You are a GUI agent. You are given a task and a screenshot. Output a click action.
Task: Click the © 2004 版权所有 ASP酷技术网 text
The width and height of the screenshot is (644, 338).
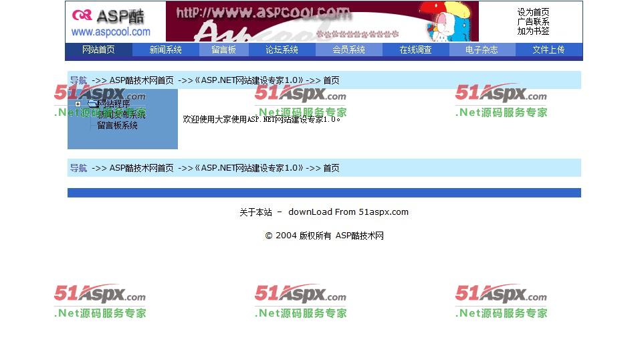[324, 236]
